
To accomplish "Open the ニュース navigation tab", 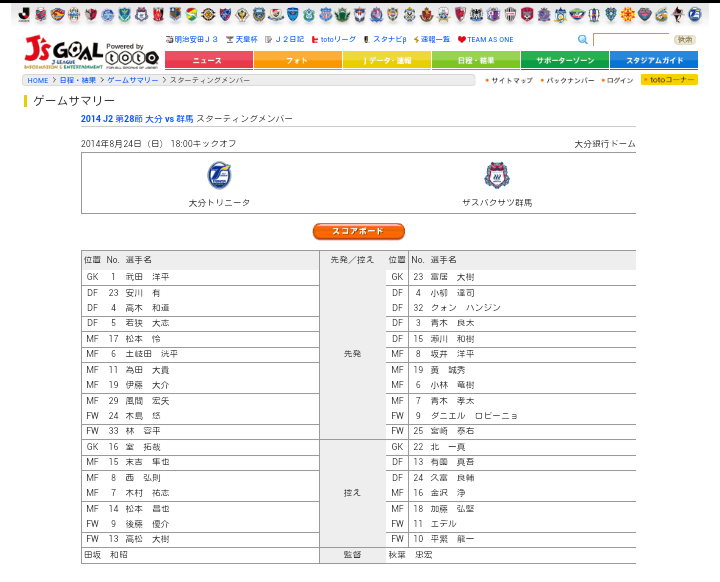I will click(208, 61).
